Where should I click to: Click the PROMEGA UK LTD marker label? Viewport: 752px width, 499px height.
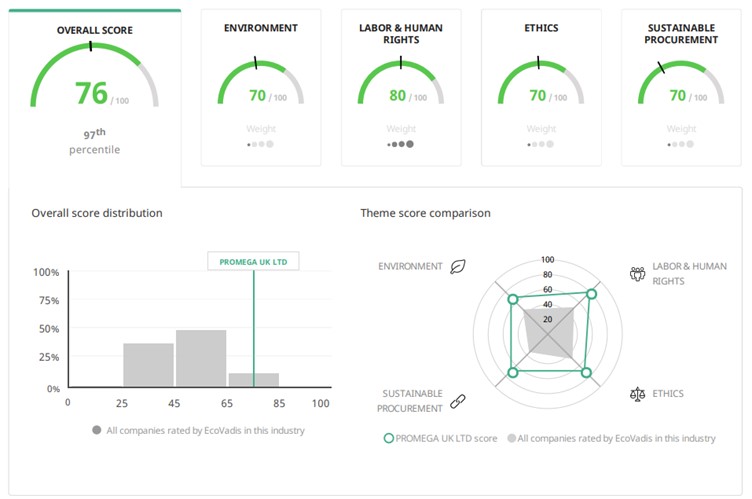[253, 261]
